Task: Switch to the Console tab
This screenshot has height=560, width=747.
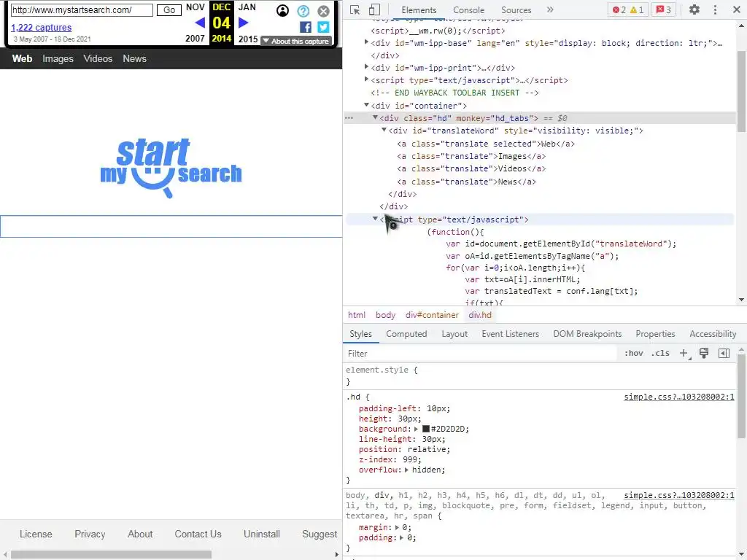Action: 468,10
